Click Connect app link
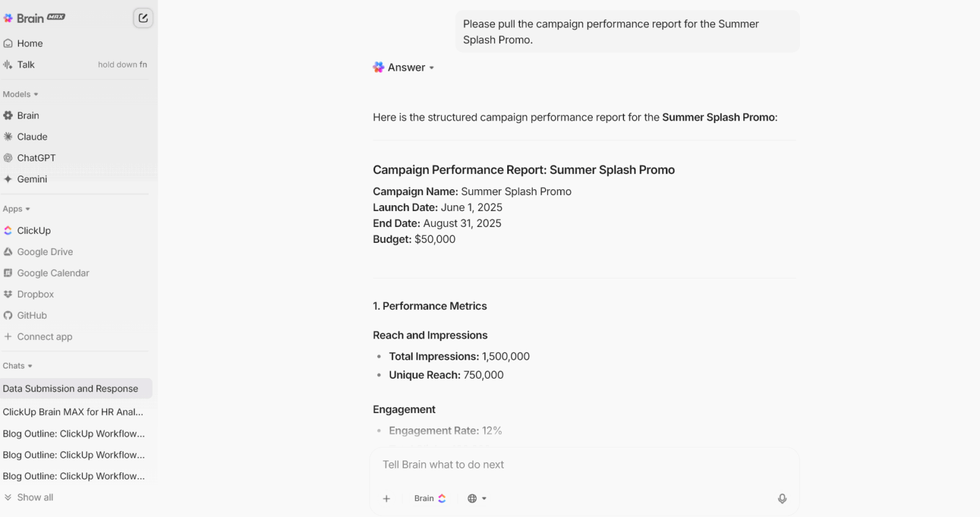 pos(44,337)
